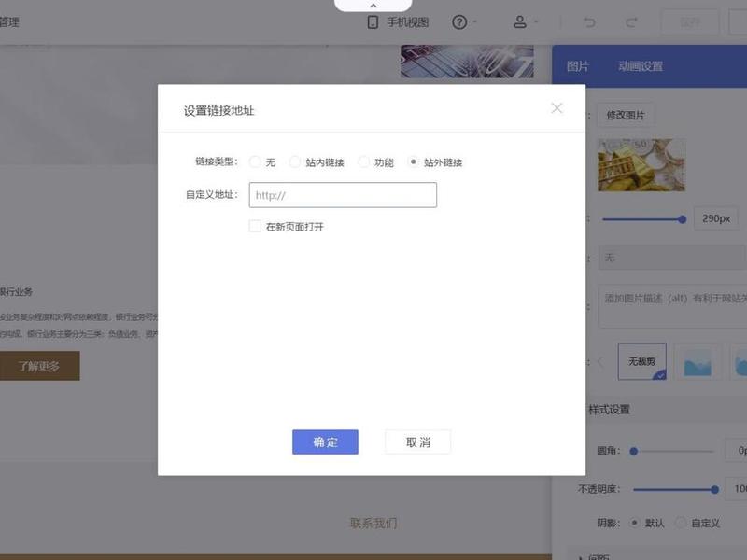Viewport: 747px width, 560px height.
Task: Click the 修改图片 button
Action: (x=625, y=115)
